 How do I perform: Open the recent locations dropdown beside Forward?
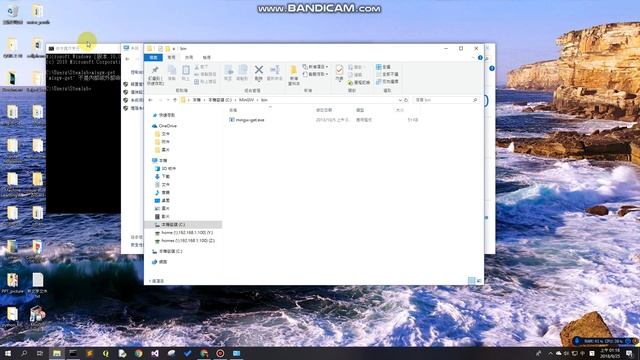[x=167, y=100]
